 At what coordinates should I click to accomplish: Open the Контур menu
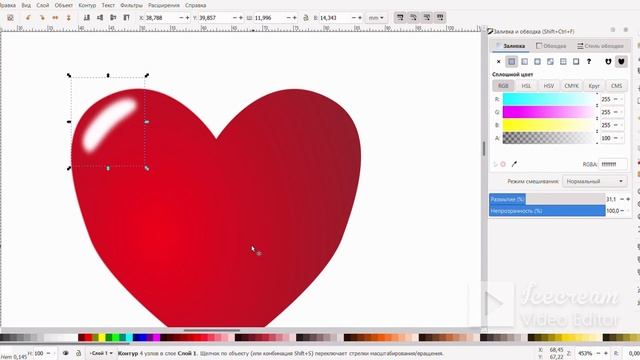[87, 5]
